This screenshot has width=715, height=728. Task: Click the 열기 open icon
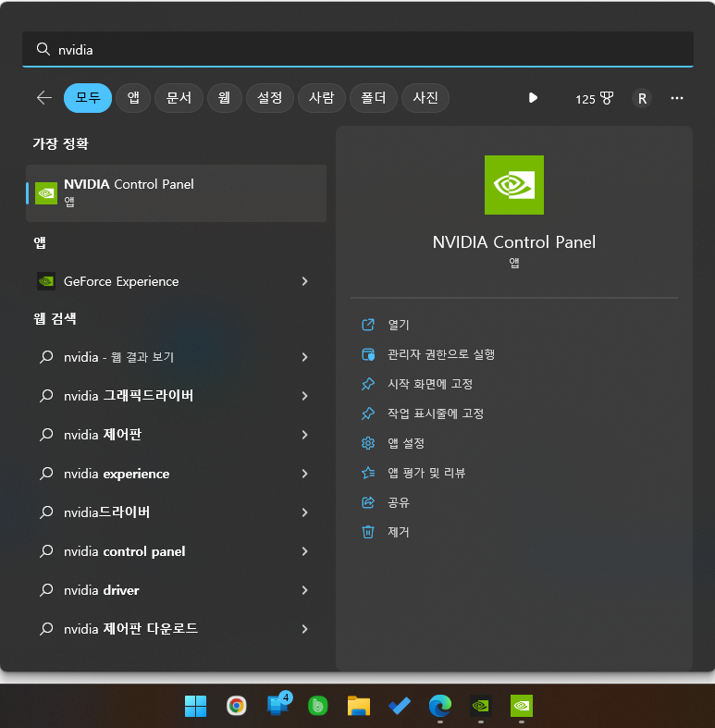pos(368,325)
